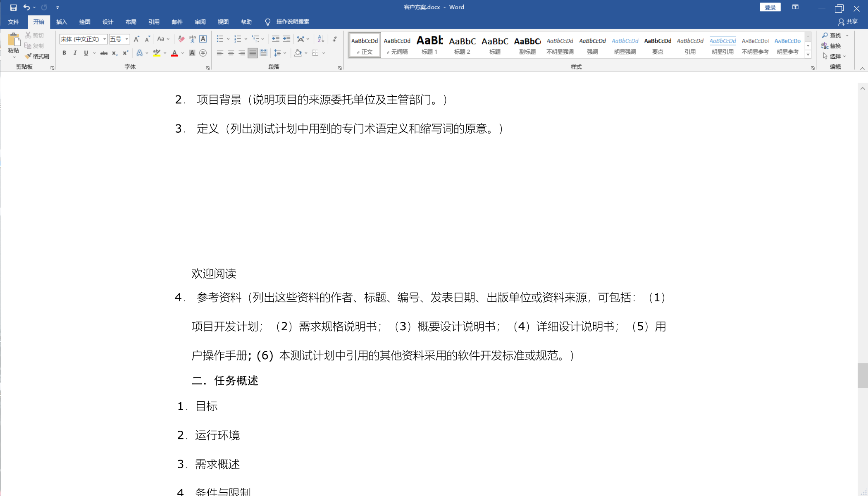Viewport: 868px width, 496px height.
Task: Apply red font color
Action: click(174, 53)
